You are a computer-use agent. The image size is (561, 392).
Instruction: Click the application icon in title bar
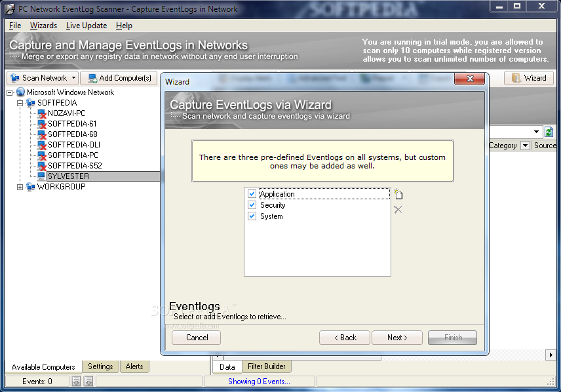point(10,9)
